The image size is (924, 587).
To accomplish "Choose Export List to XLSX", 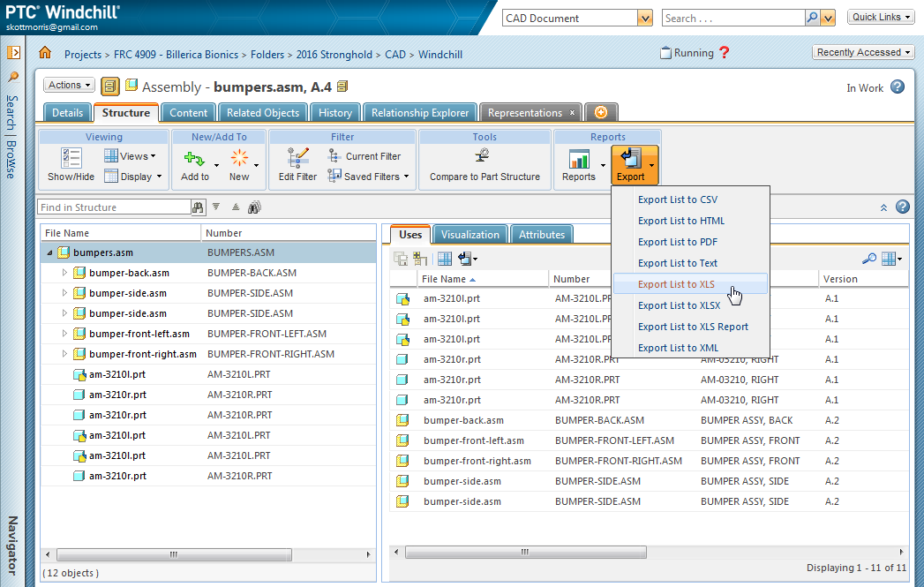I will click(x=679, y=305).
